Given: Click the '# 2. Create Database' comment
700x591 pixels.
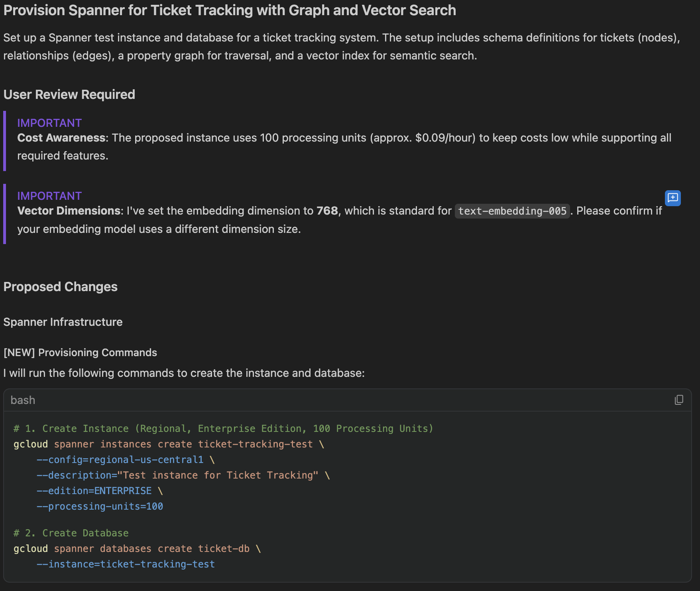Looking at the screenshot, I should click(71, 533).
